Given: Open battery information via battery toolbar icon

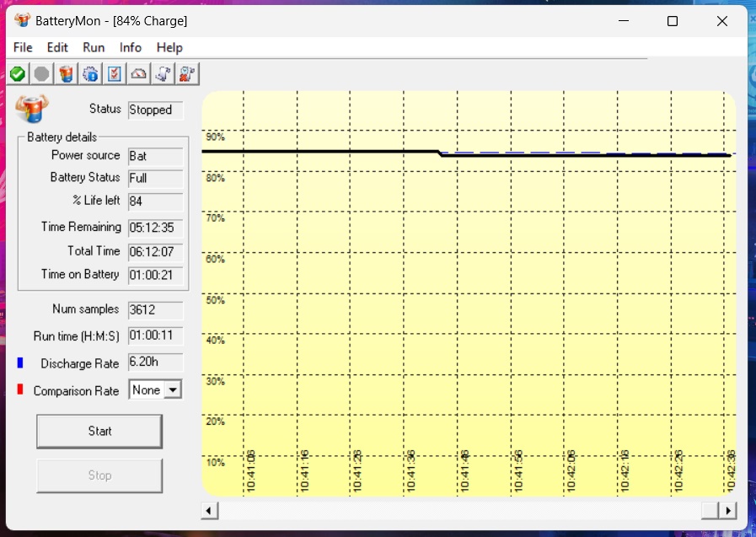Looking at the screenshot, I should click(66, 74).
